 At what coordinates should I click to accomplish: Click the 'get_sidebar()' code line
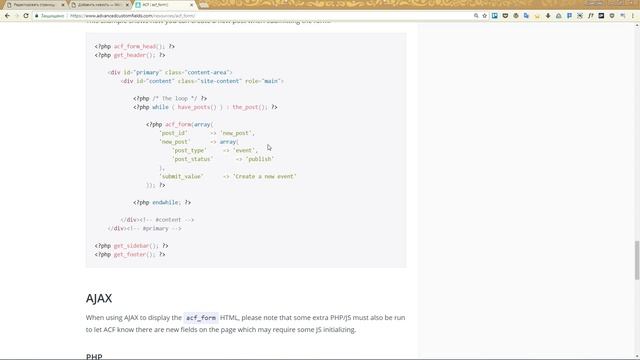(131, 246)
